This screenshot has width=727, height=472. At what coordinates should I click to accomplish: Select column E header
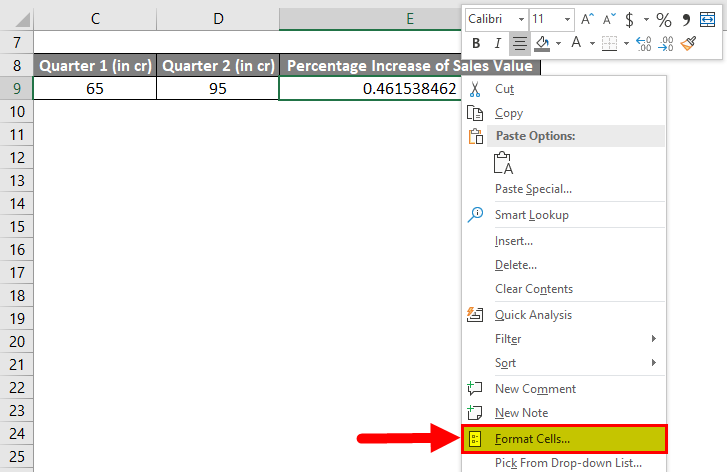pos(370,19)
